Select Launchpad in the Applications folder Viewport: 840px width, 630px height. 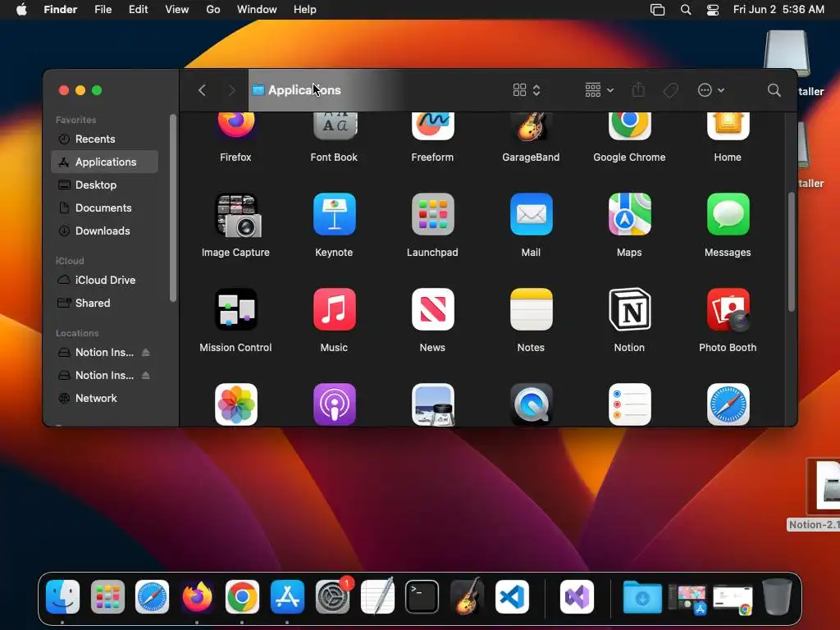pos(433,214)
